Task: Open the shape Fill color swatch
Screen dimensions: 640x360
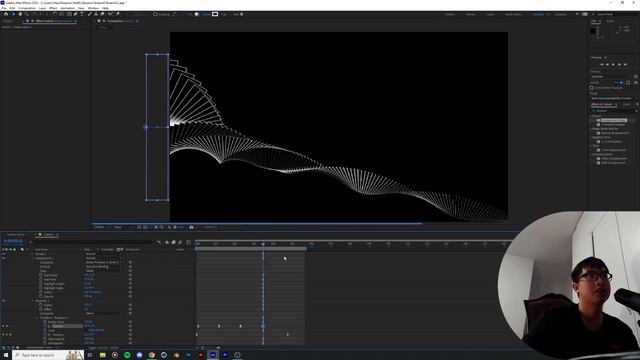Action: (x=197, y=14)
